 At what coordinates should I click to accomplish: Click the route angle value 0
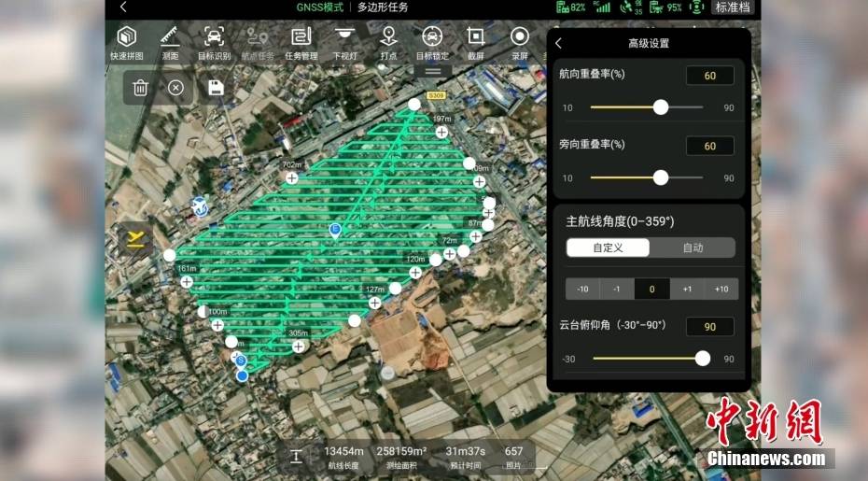[x=651, y=289]
